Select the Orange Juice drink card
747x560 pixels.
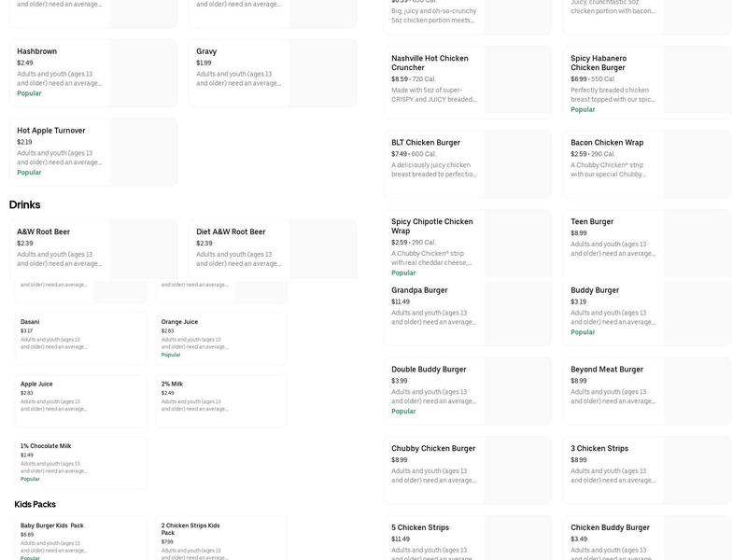click(221, 339)
